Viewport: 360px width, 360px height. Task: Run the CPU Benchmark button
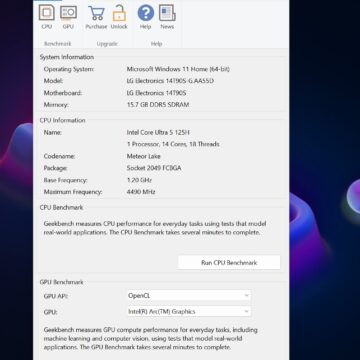229,263
